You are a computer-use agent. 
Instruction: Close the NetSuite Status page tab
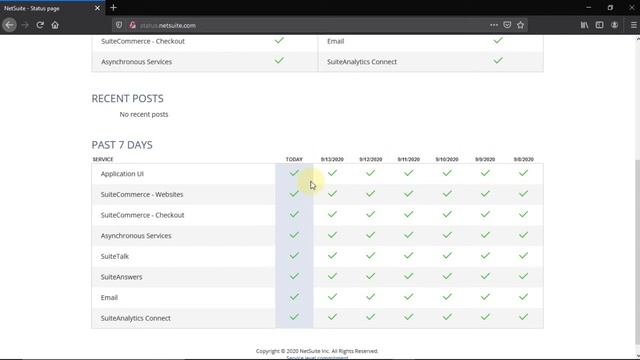97,8
